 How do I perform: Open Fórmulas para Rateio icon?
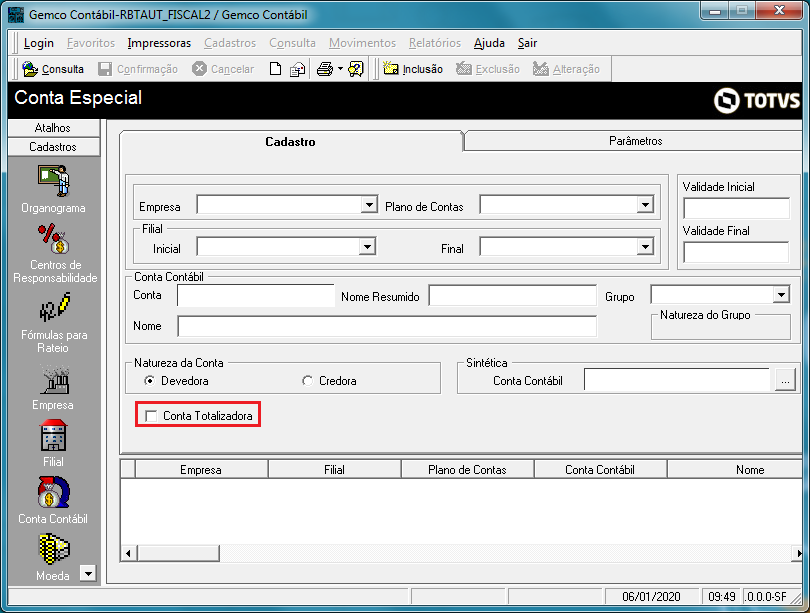point(55,307)
